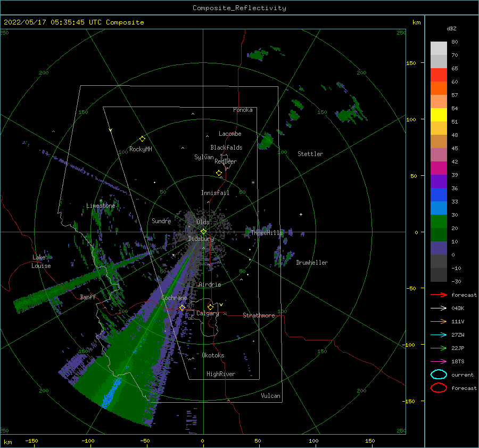Pick the orange 57-60 dBZ swatch
The height and width of the screenshot is (448, 479).
439,88
